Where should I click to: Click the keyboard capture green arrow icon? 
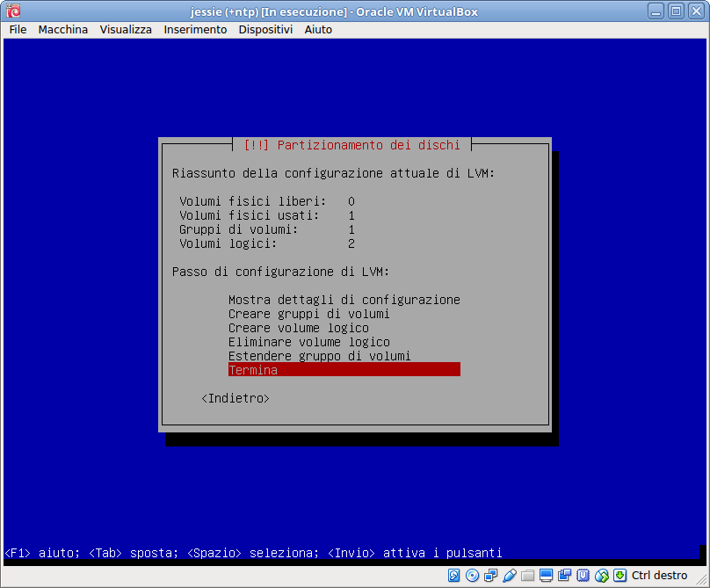click(619, 576)
